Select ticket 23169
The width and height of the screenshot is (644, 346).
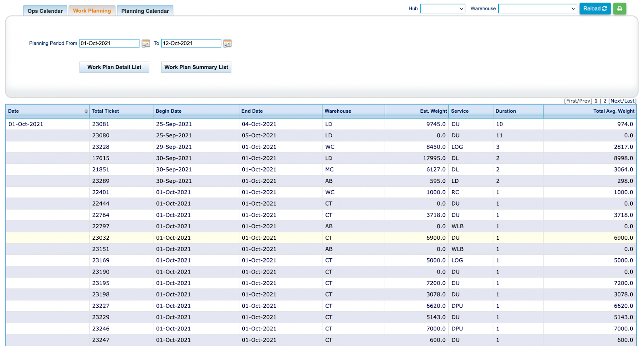tap(101, 261)
